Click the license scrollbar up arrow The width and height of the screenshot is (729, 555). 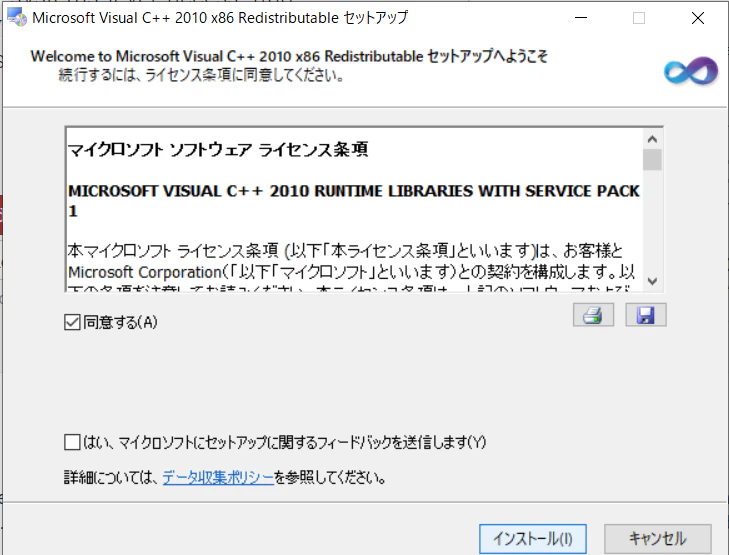652,139
